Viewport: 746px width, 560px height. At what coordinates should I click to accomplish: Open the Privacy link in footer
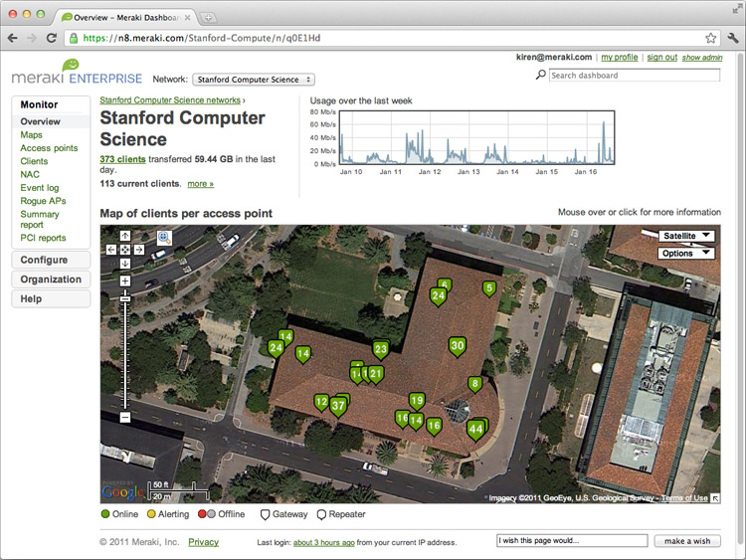coord(204,542)
